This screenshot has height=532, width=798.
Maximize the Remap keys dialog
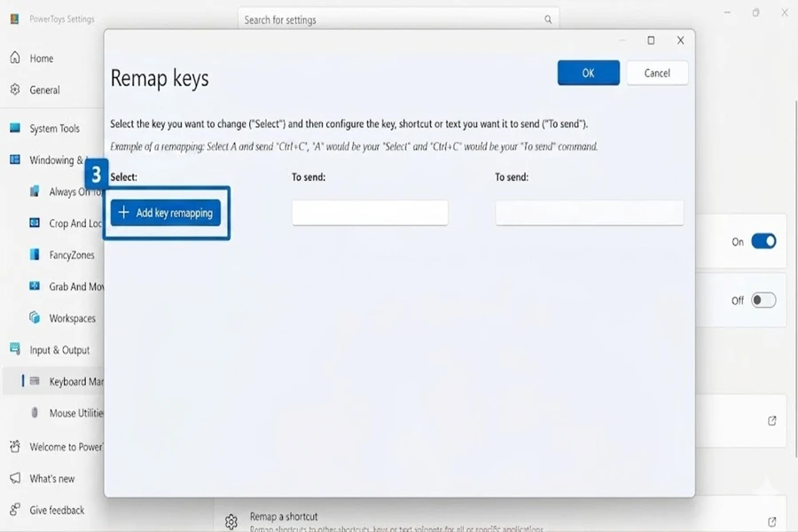651,40
